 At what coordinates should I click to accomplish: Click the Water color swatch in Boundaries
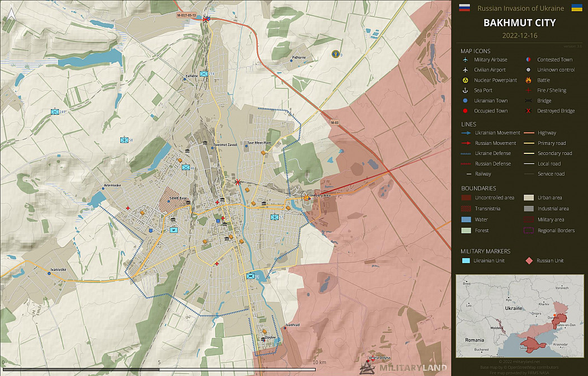tap(466, 220)
